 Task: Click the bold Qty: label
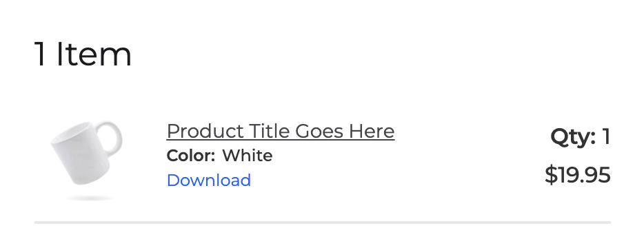tap(573, 137)
